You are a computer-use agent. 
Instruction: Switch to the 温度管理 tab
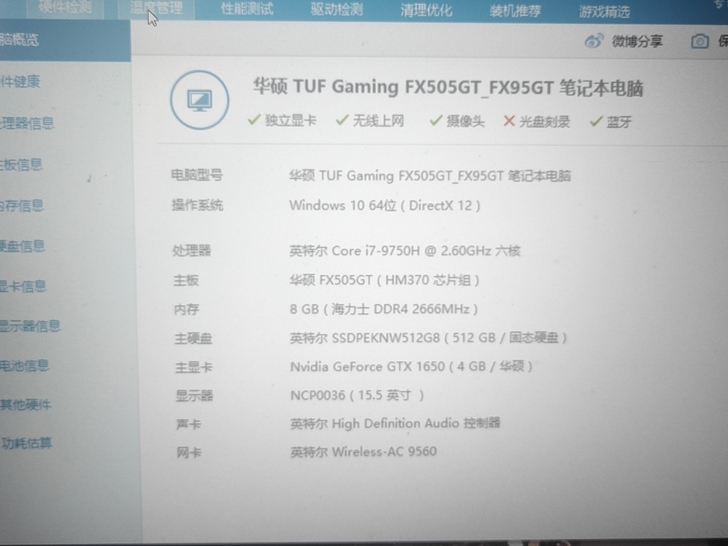tap(156, 8)
